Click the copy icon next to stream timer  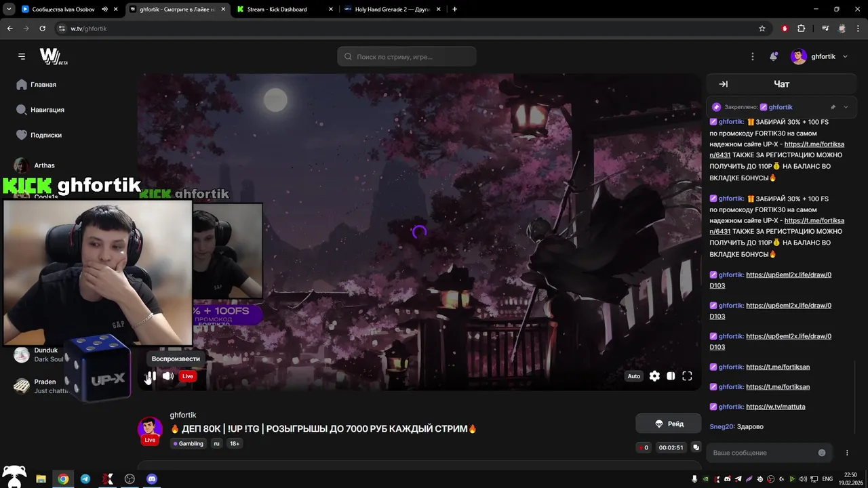tap(696, 447)
